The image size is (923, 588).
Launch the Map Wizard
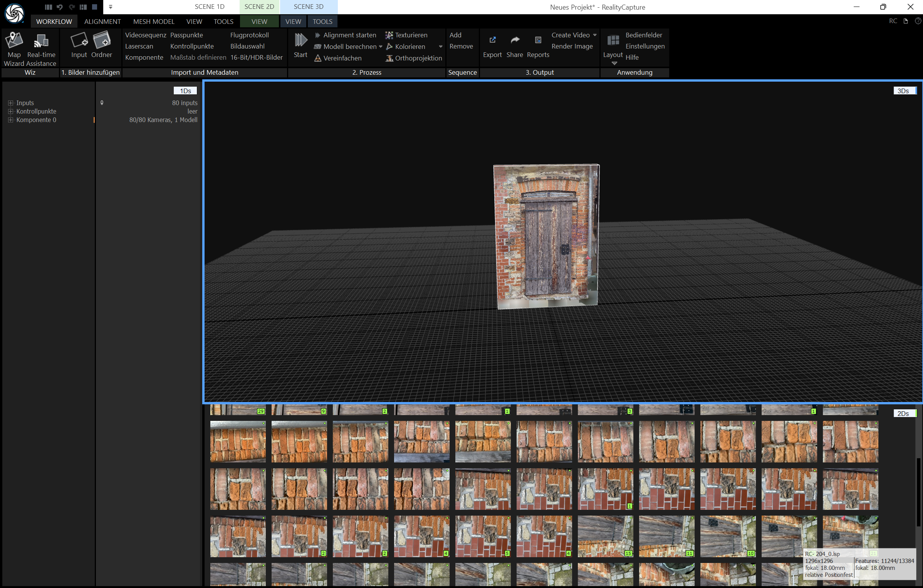pyautogui.click(x=14, y=49)
